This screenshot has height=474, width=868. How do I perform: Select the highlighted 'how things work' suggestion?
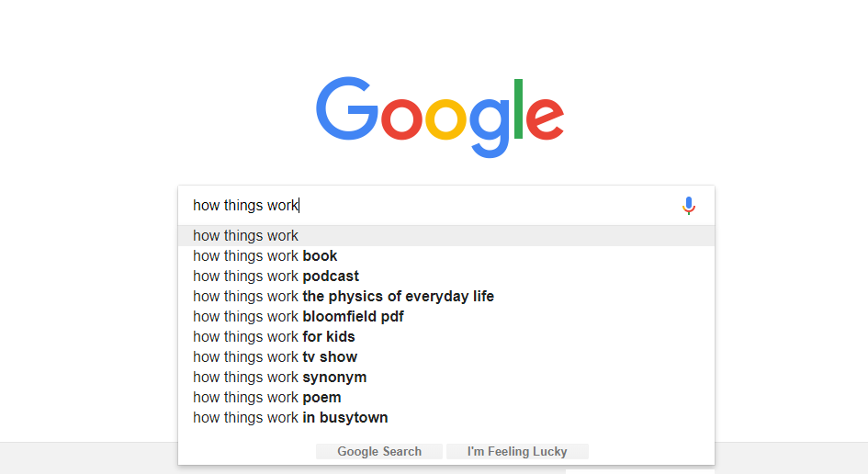246,236
